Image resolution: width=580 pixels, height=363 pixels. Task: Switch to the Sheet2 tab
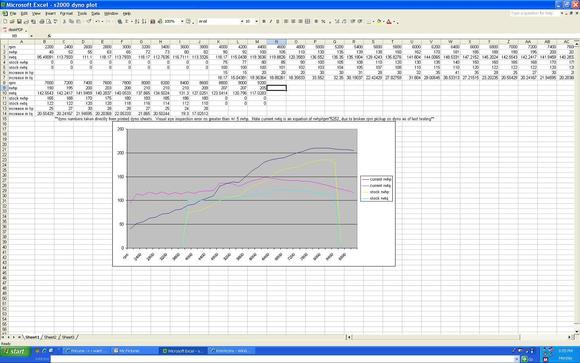pos(50,337)
